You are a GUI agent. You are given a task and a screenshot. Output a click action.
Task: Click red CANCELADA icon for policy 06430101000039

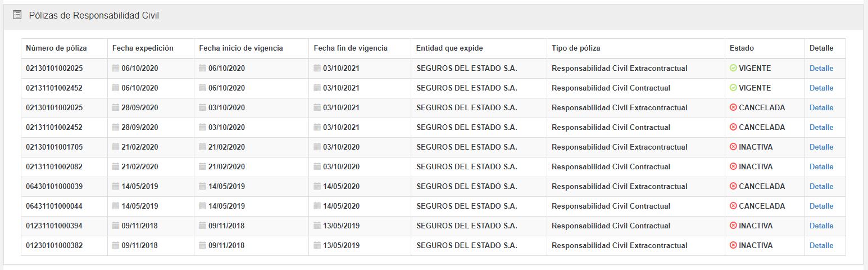(x=733, y=186)
